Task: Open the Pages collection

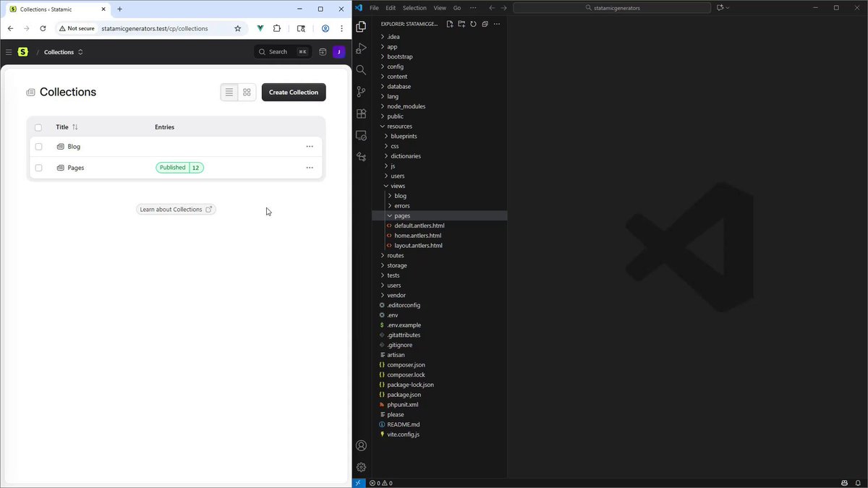Action: pyautogui.click(x=76, y=168)
